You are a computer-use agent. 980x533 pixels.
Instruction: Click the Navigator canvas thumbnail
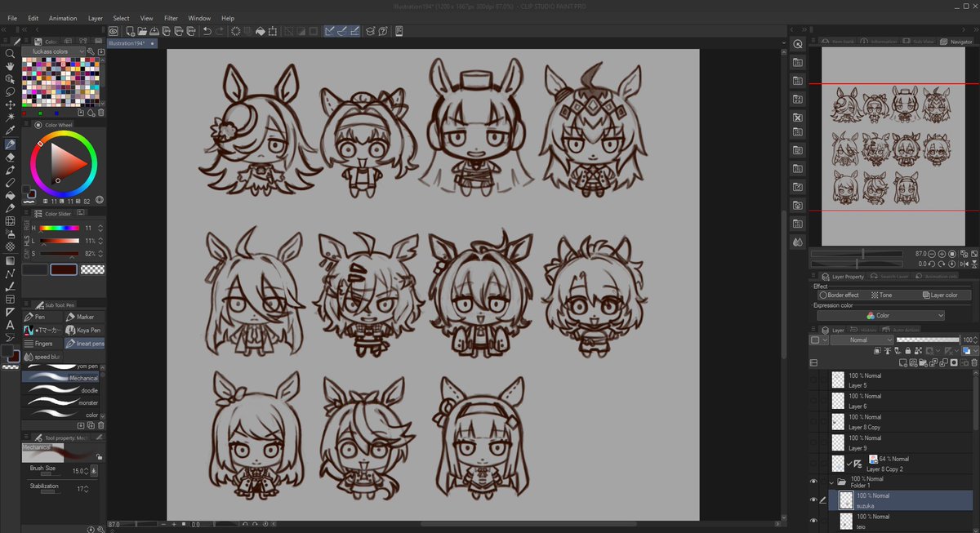pyautogui.click(x=894, y=146)
